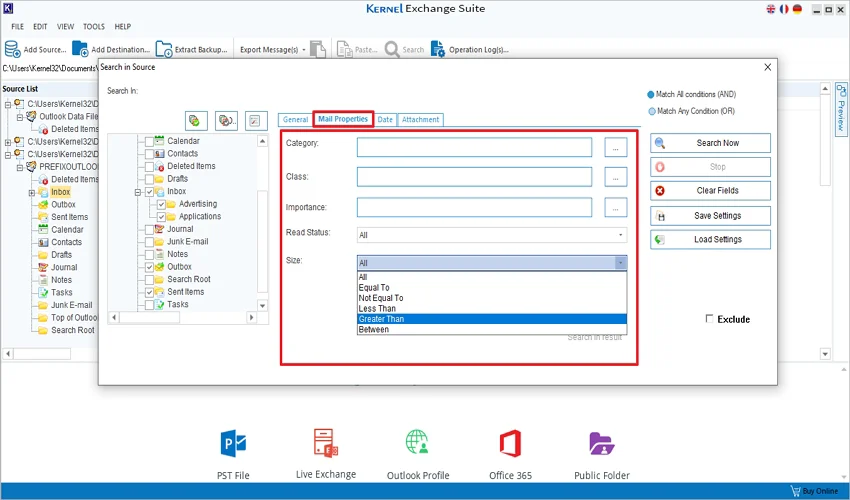Click the Extract Backup toolbar icon
This screenshot has height=500, width=850.
[164, 49]
